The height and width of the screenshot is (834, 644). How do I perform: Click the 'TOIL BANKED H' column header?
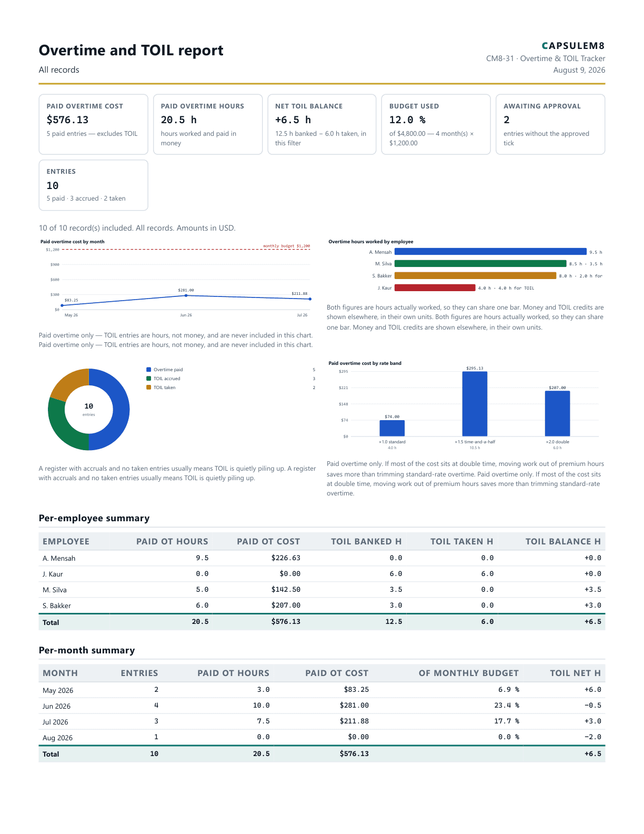(x=366, y=541)
